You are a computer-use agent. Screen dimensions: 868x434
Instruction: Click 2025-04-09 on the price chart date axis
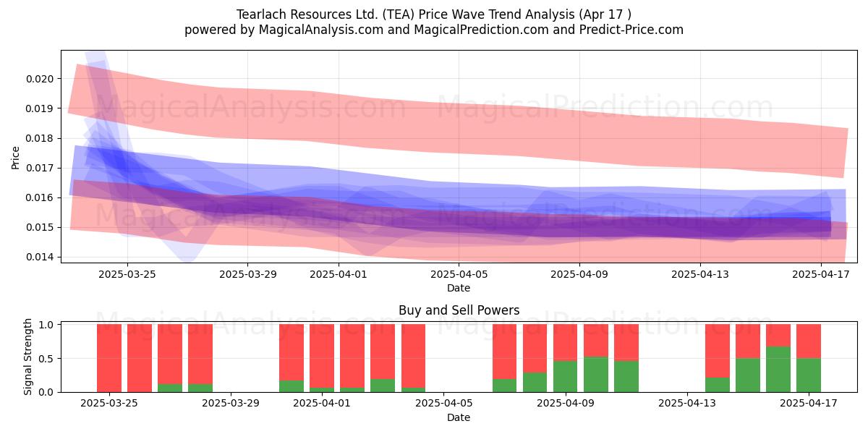(x=579, y=274)
